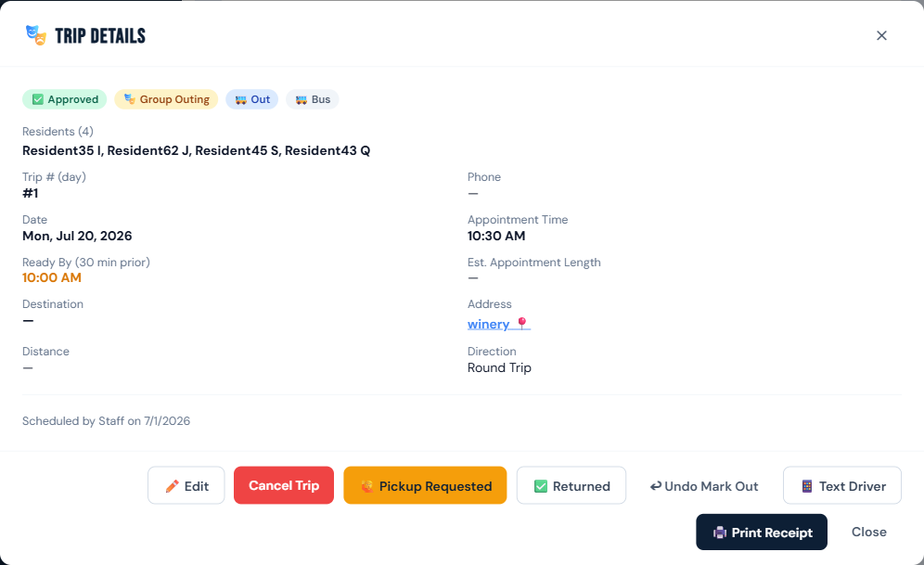Click the Out status badge
The height and width of the screenshot is (565, 924).
[x=252, y=99]
